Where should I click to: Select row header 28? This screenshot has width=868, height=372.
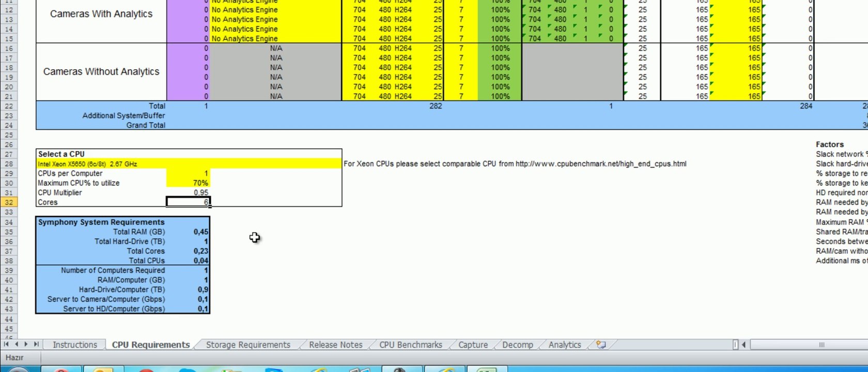(9, 164)
